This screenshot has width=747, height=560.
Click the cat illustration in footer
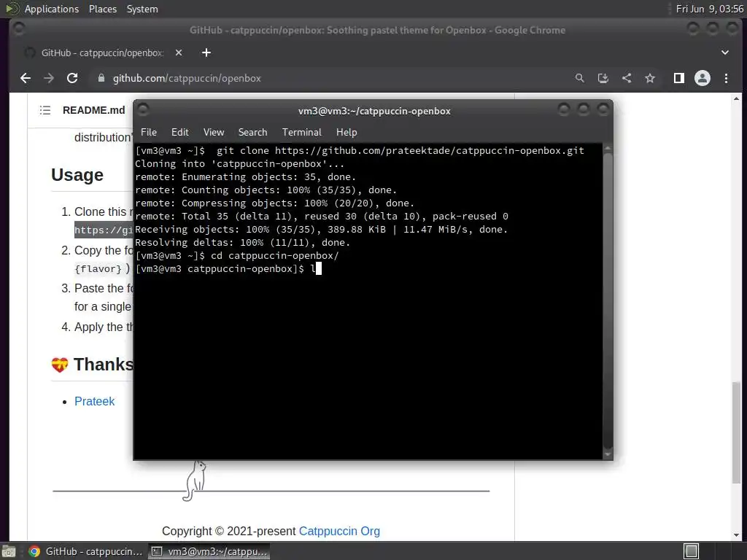[195, 481]
